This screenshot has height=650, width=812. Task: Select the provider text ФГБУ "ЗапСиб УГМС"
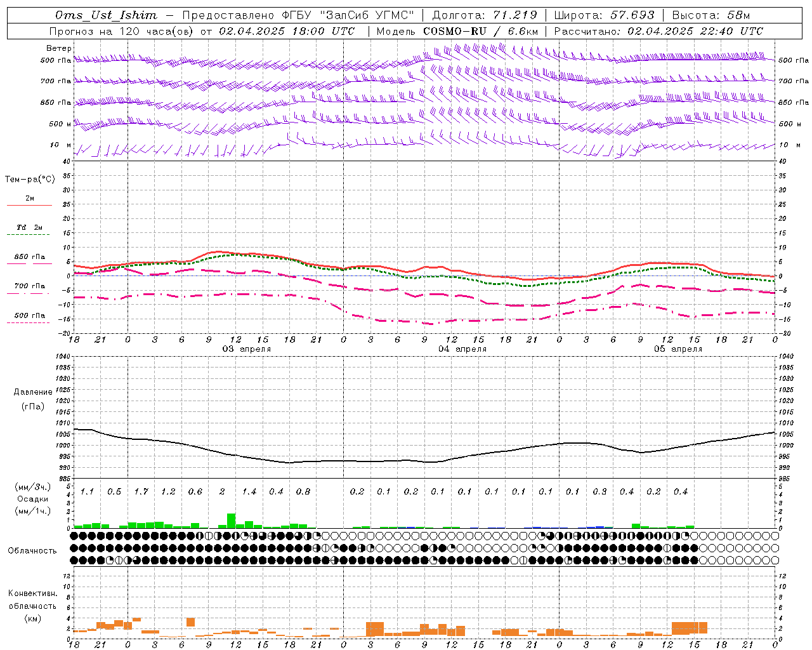click(x=348, y=15)
